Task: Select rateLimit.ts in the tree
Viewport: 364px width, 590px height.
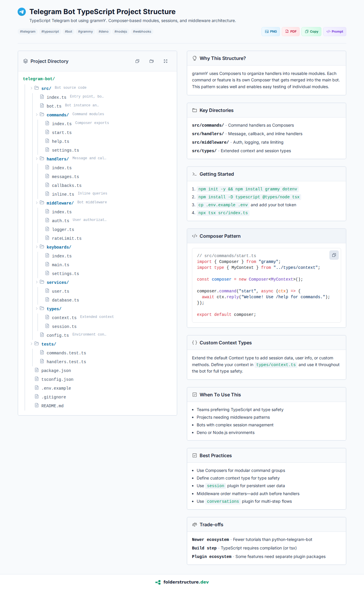Action: click(67, 238)
